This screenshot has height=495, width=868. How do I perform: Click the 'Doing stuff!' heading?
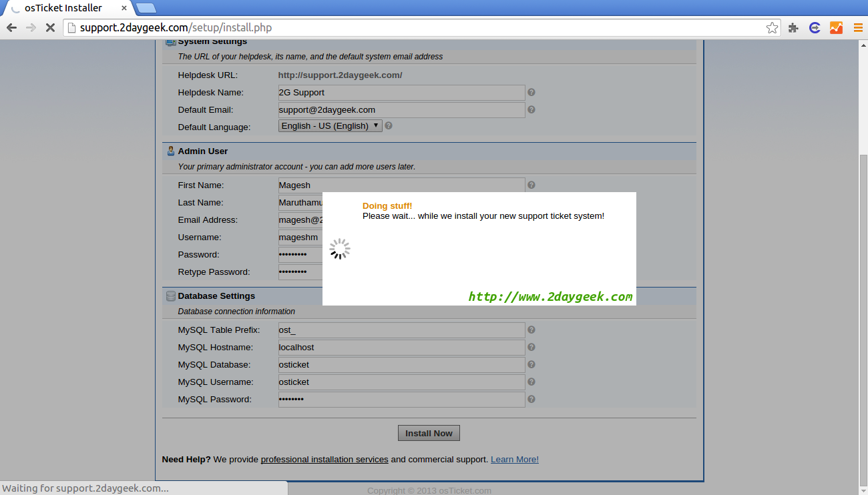coord(387,206)
